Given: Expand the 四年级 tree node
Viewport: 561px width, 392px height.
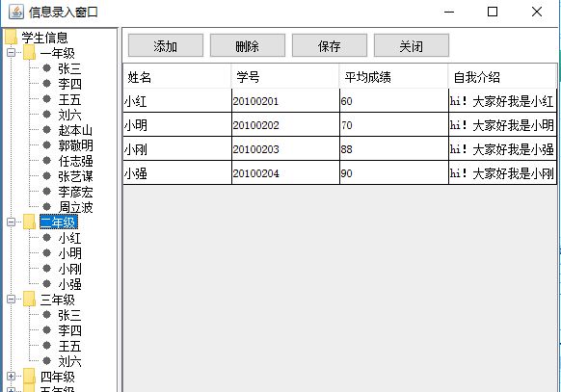Looking at the screenshot, I should 12,377.
